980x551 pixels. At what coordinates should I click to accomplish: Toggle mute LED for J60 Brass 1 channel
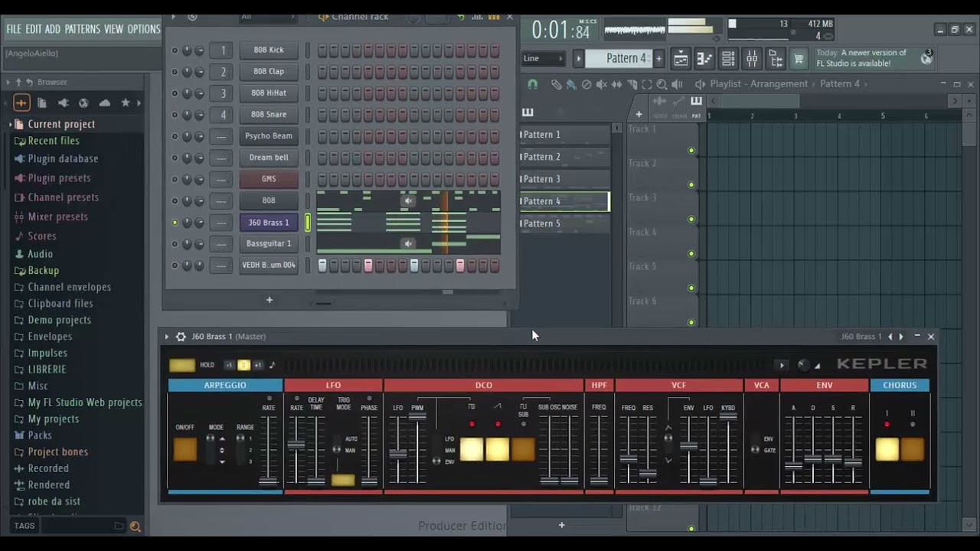[175, 223]
